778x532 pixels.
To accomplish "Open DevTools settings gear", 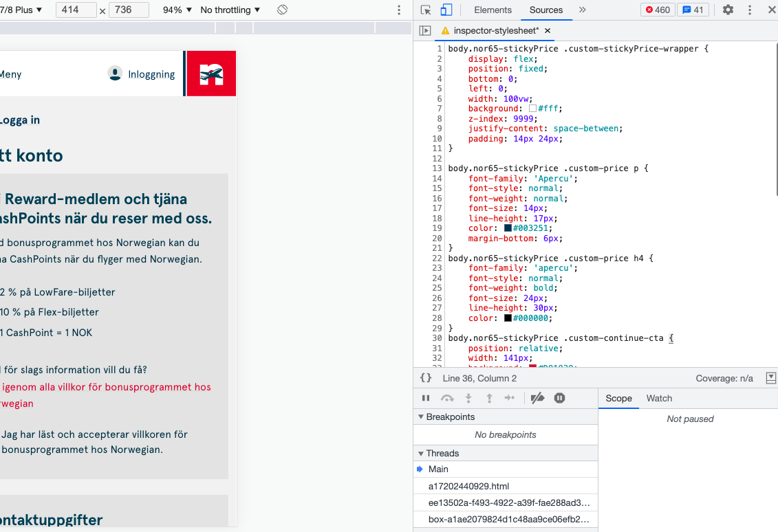I will click(x=728, y=10).
